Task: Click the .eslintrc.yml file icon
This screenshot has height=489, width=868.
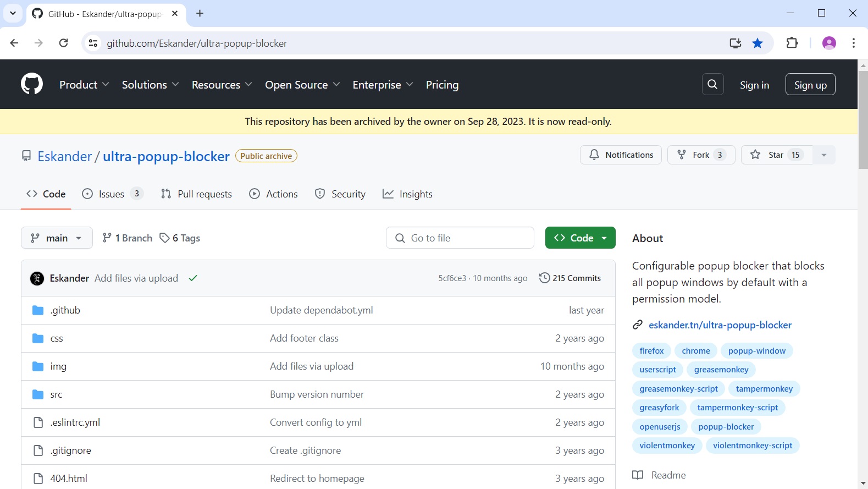Action: tap(38, 422)
